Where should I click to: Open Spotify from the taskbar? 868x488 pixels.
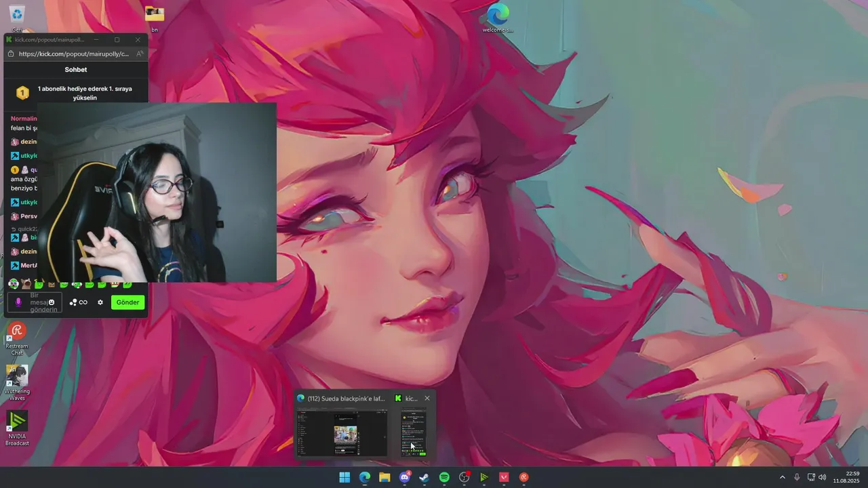tap(444, 477)
